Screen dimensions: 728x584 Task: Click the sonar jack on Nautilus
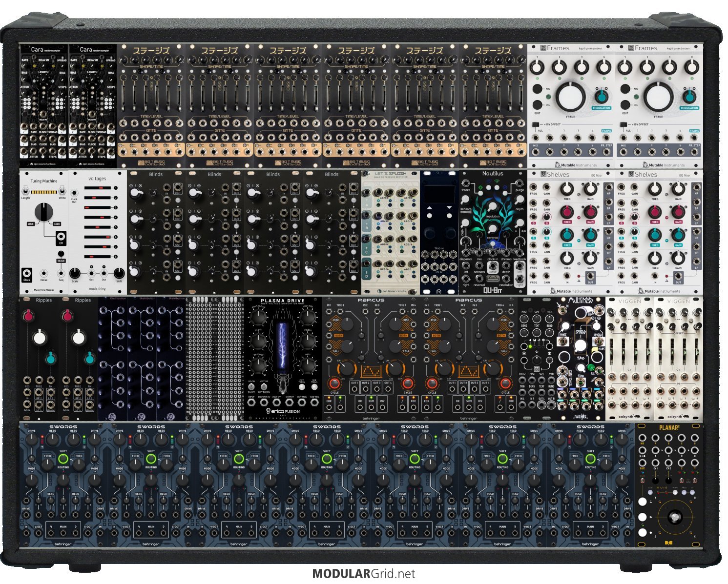[x=493, y=267]
